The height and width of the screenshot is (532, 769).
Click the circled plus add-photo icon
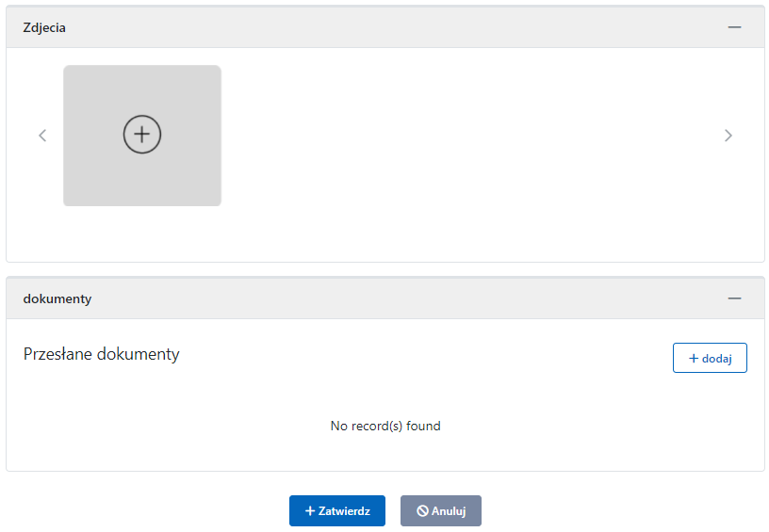tap(142, 135)
